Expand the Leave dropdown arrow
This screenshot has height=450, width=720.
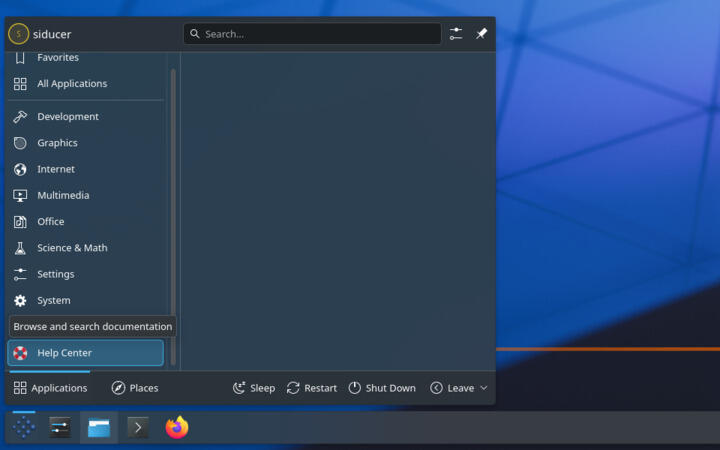coord(484,388)
